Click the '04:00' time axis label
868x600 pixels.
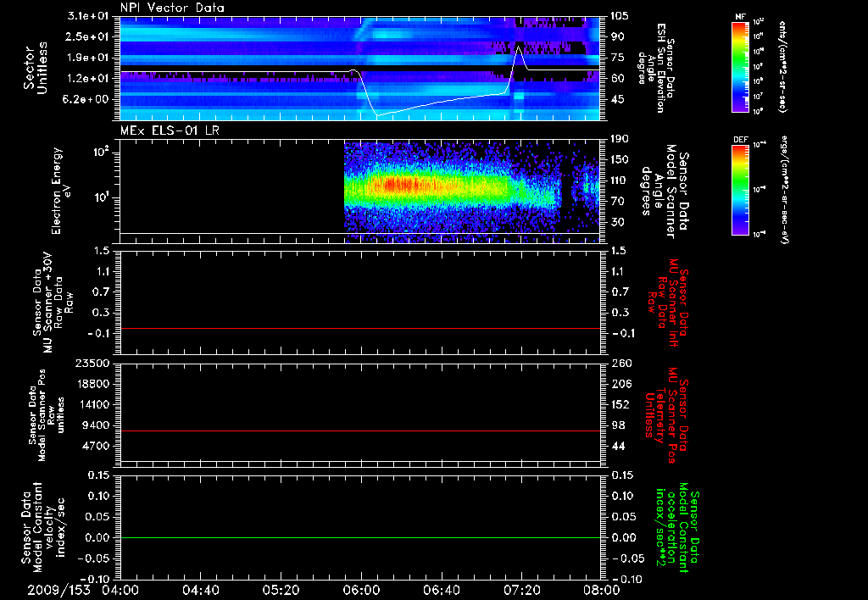[x=120, y=590]
